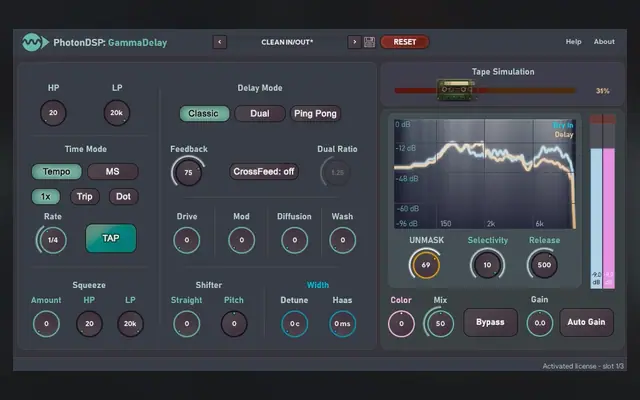
Task: Select Classic delay mode
Action: point(204,113)
